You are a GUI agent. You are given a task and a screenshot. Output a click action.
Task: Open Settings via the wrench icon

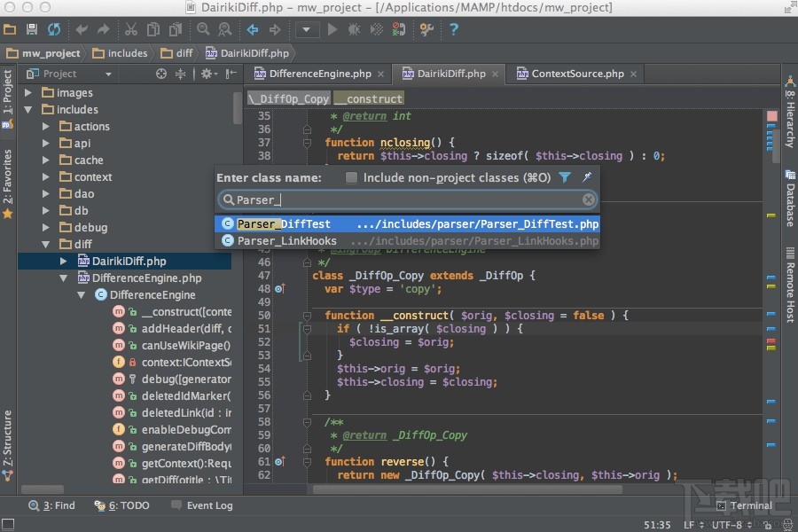(426, 29)
